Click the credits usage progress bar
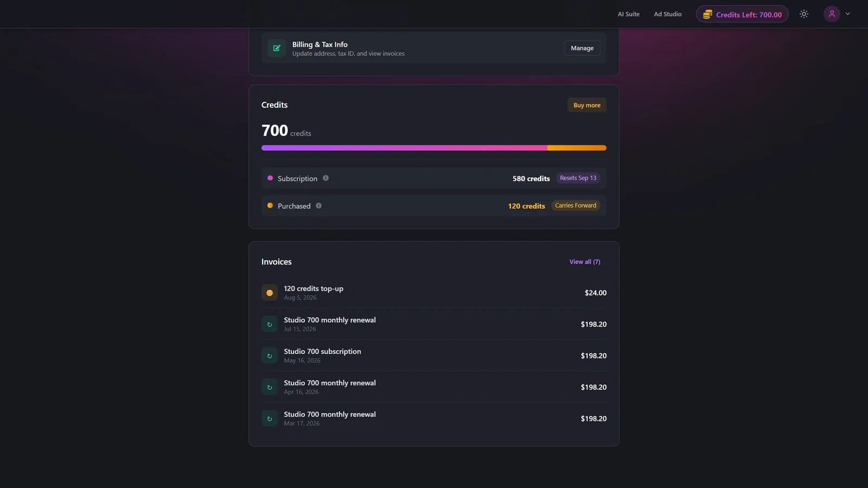Viewport: 868px width, 488px height. tap(434, 147)
